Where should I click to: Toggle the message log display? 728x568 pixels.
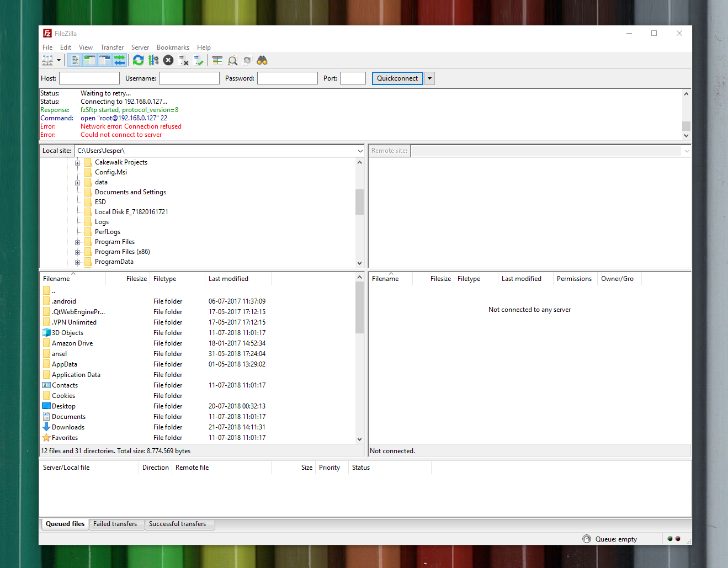pyautogui.click(x=75, y=60)
